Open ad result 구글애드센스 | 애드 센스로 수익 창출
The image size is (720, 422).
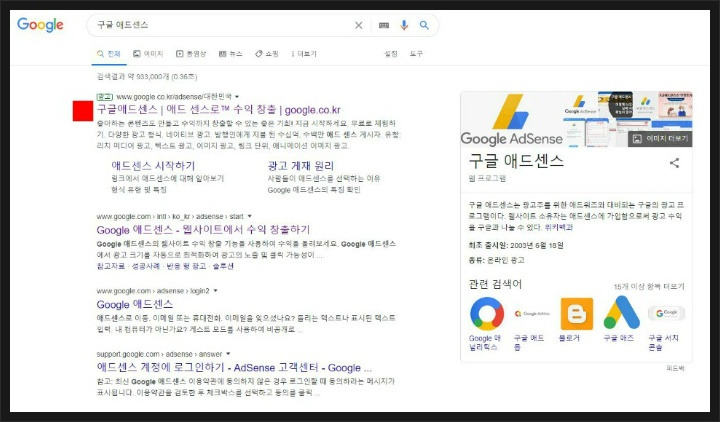click(x=219, y=110)
